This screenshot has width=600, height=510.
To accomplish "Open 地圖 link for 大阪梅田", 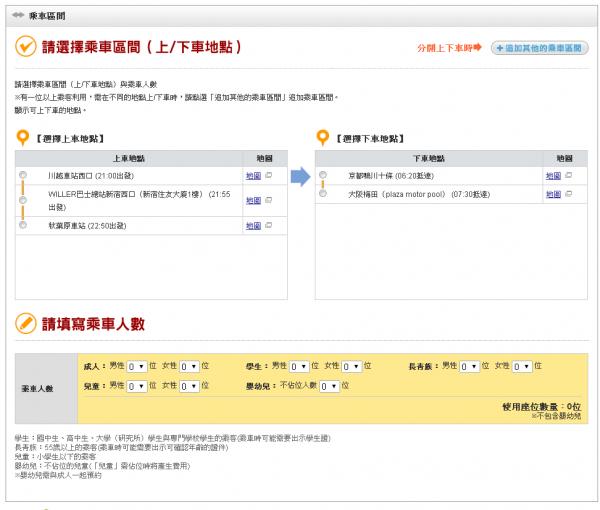I will tap(553, 194).
